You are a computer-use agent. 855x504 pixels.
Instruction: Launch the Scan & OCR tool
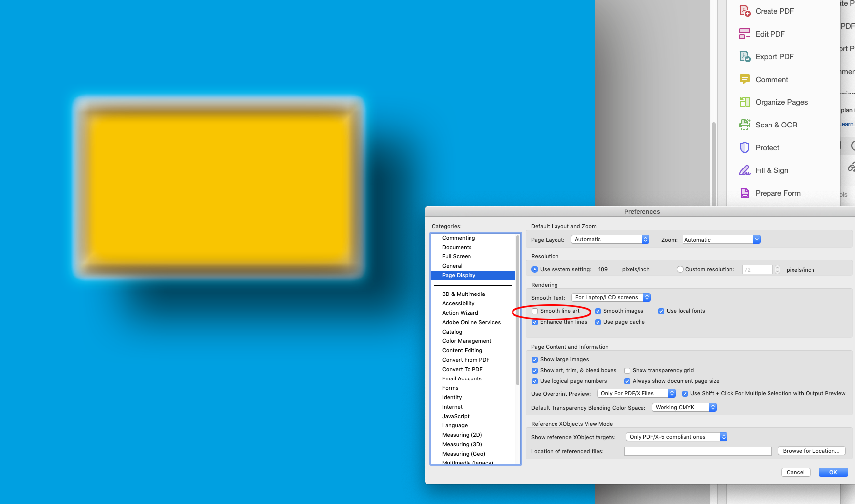(776, 125)
